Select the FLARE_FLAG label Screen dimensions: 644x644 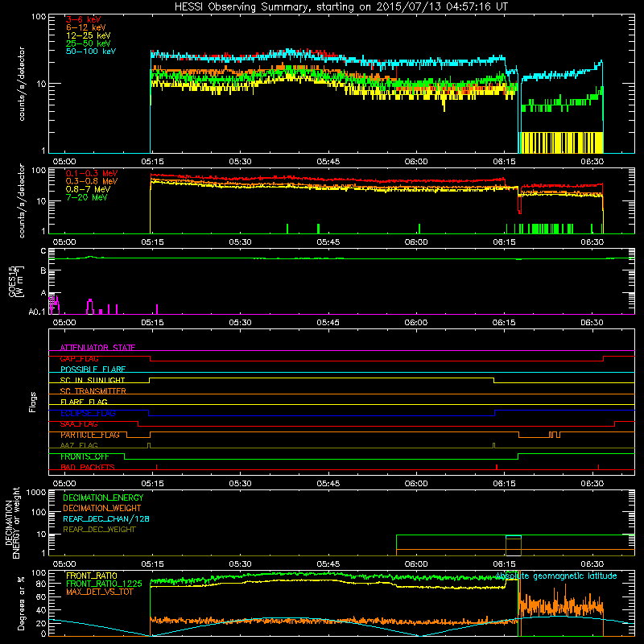pyautogui.click(x=84, y=402)
